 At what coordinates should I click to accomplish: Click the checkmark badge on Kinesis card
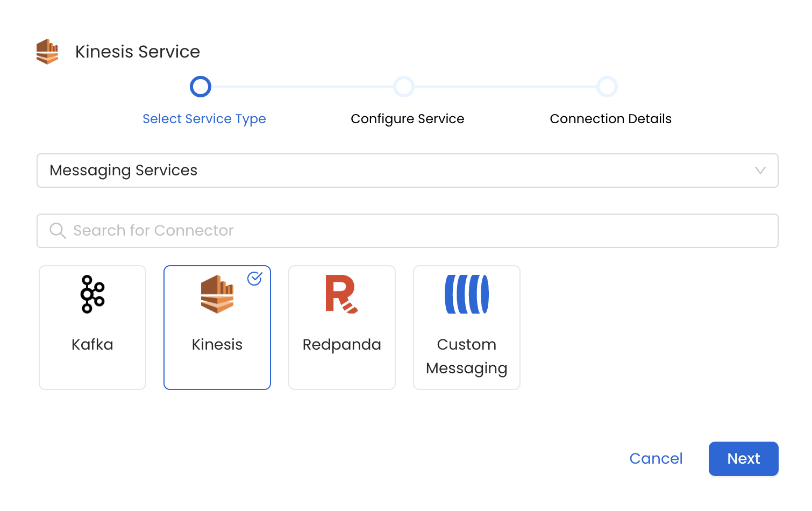(x=255, y=279)
